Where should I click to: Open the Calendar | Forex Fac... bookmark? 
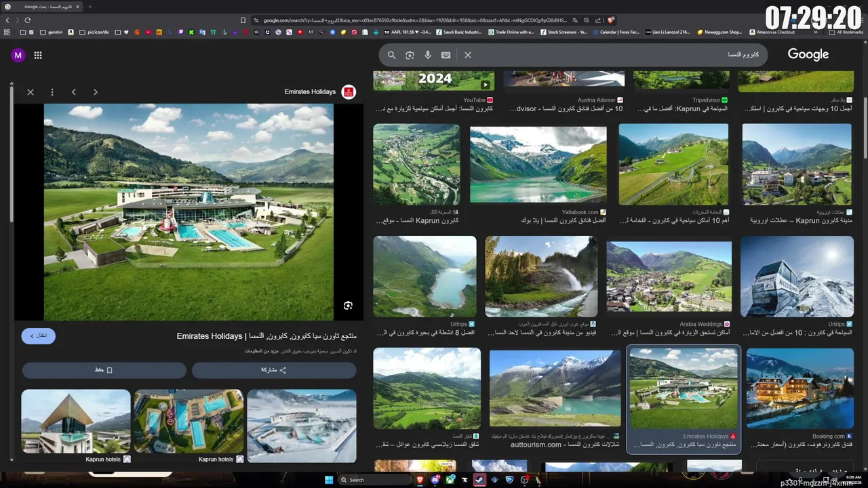pyautogui.click(x=615, y=32)
